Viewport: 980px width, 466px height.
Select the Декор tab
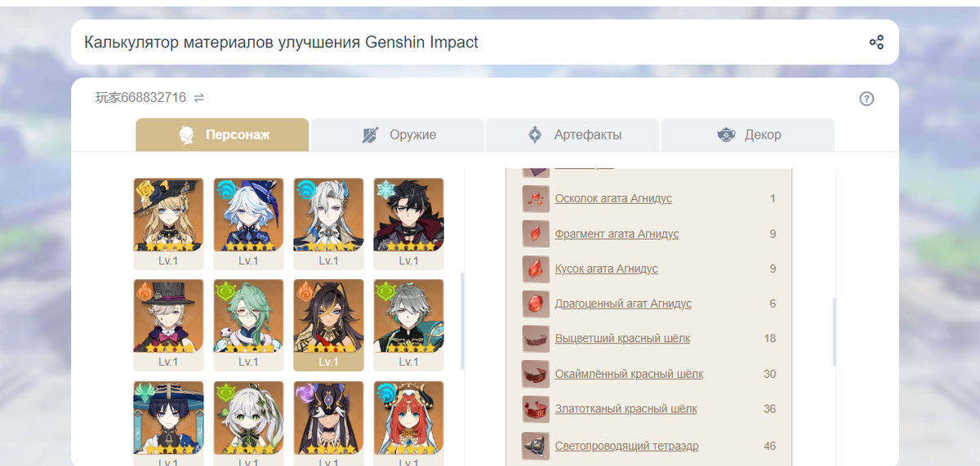(x=747, y=135)
